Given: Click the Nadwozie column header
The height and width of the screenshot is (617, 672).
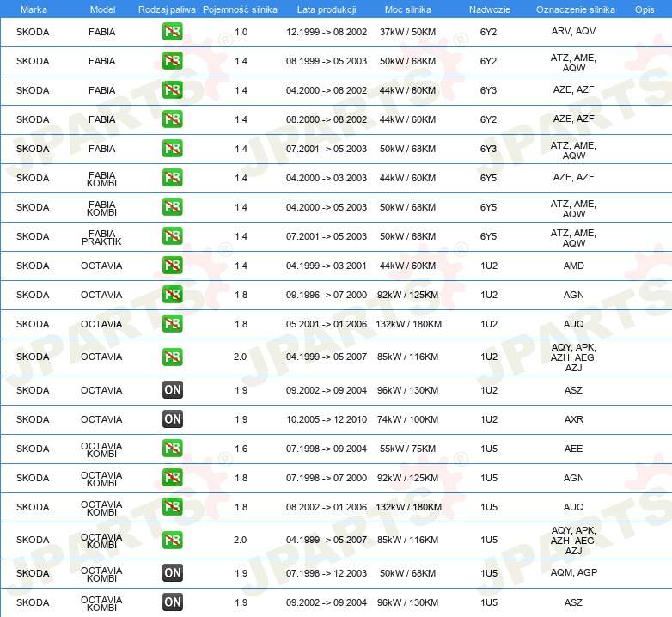Looking at the screenshot, I should coord(490,9).
